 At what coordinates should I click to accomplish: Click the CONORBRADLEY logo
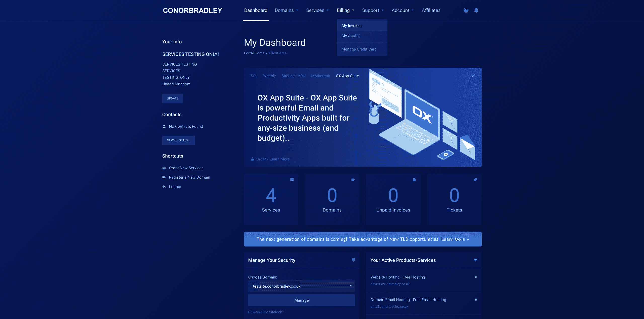192,10
